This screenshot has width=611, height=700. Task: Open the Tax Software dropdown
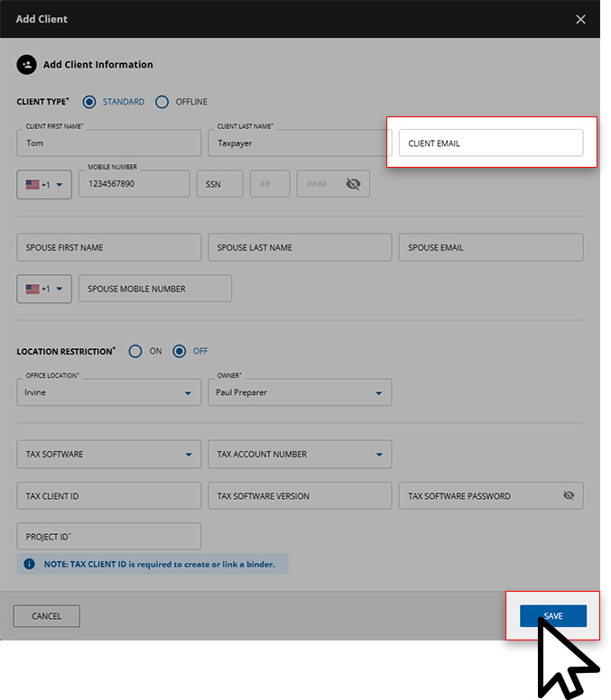[x=109, y=454]
